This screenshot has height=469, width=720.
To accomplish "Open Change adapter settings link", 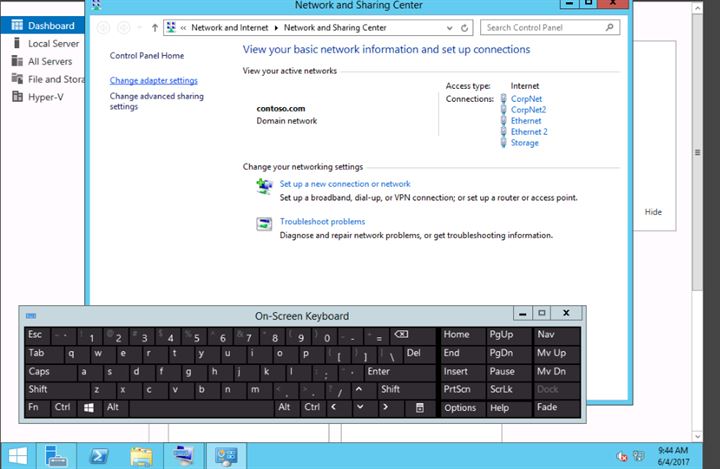I will tap(153, 80).
